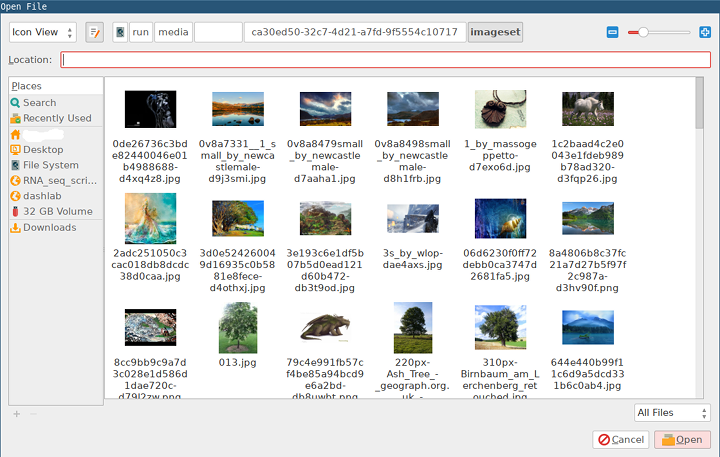
Task: Select thumbnail 8a4806b8c37fc...d3hv90f.png
Action: [x=588, y=219]
